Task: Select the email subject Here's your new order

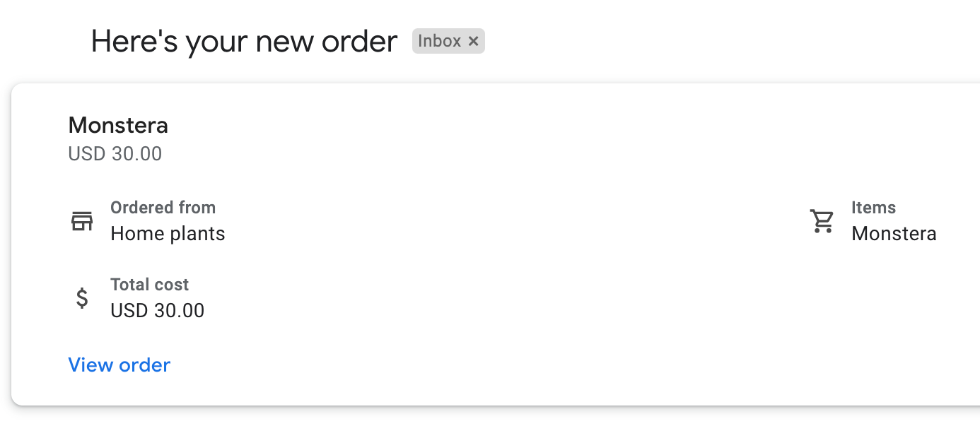Action: point(243,41)
